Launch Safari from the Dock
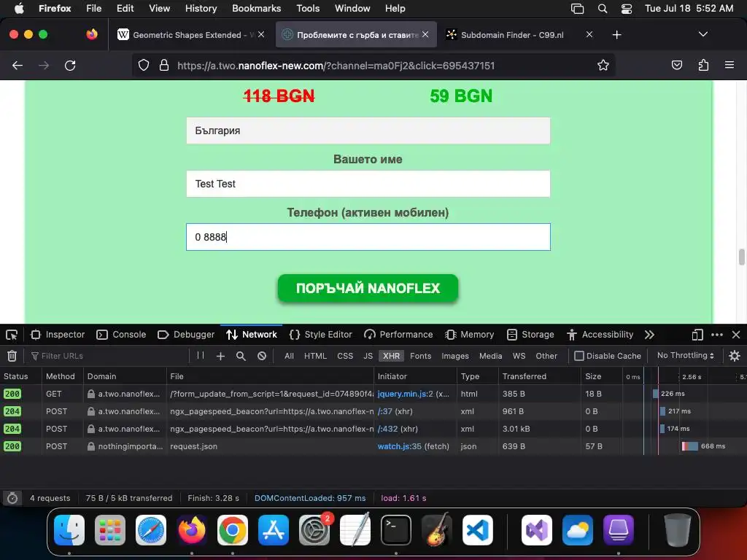The width and height of the screenshot is (747, 560). (x=151, y=530)
